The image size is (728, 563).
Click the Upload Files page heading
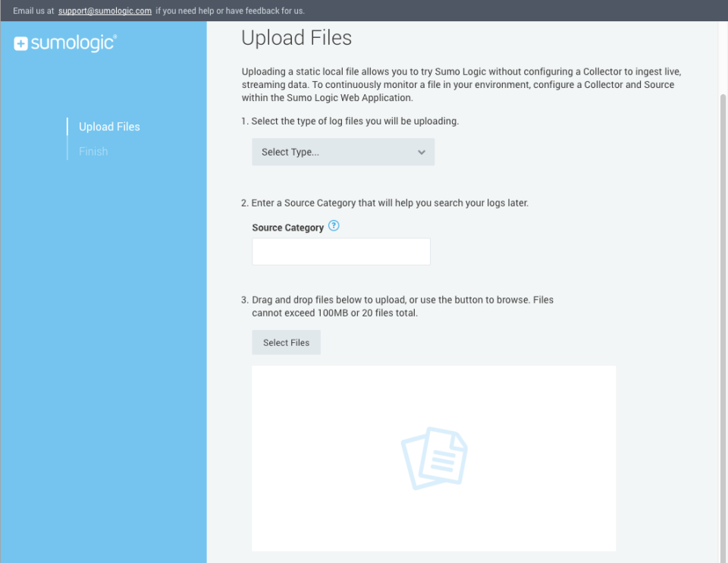tap(296, 37)
